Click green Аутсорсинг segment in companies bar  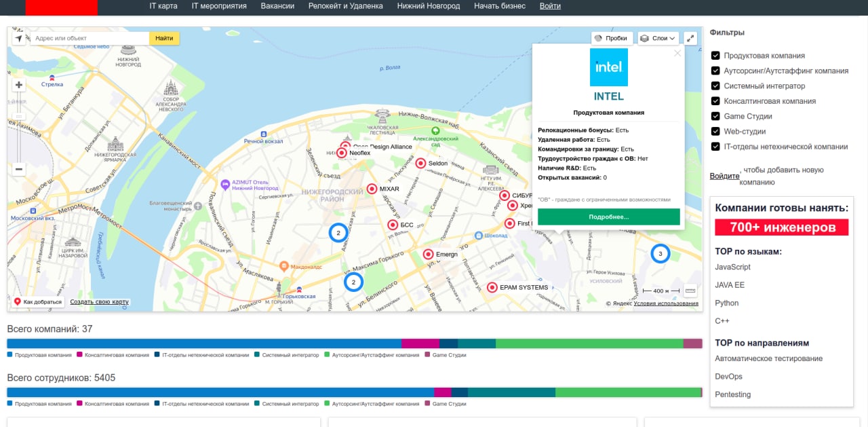coord(589,344)
